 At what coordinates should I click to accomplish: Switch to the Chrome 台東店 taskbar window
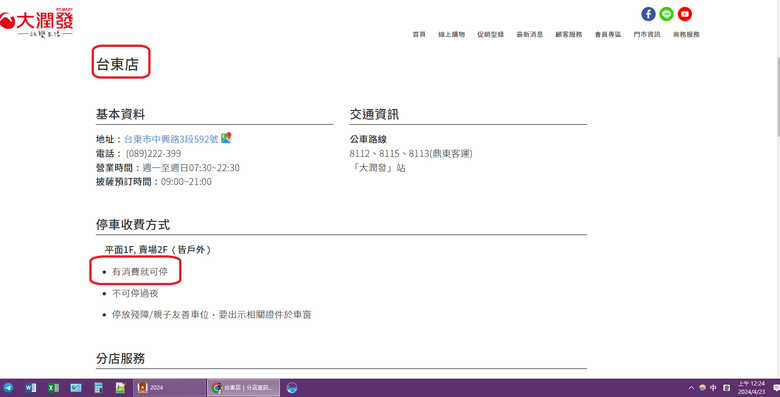(243, 388)
